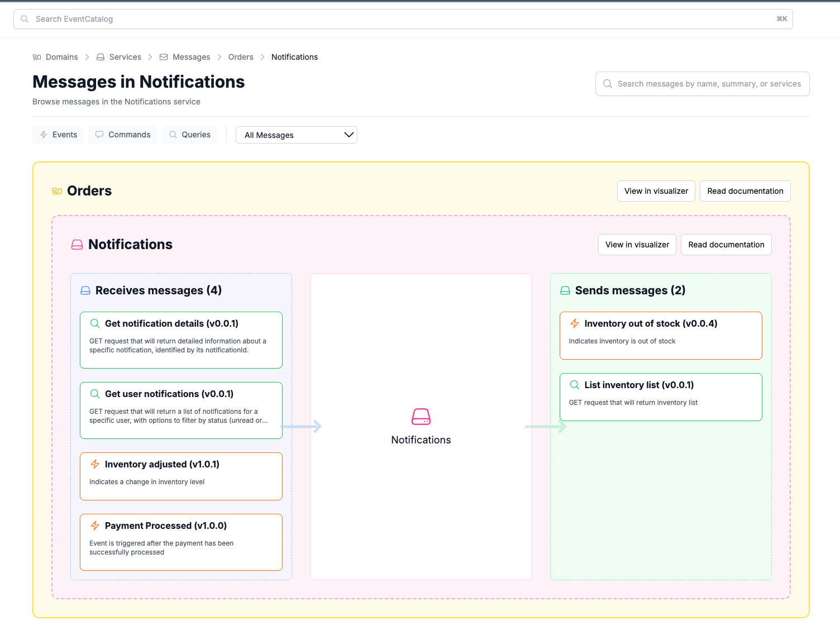Click the Orders domain icon next to its title
The image size is (840, 640).
55,191
